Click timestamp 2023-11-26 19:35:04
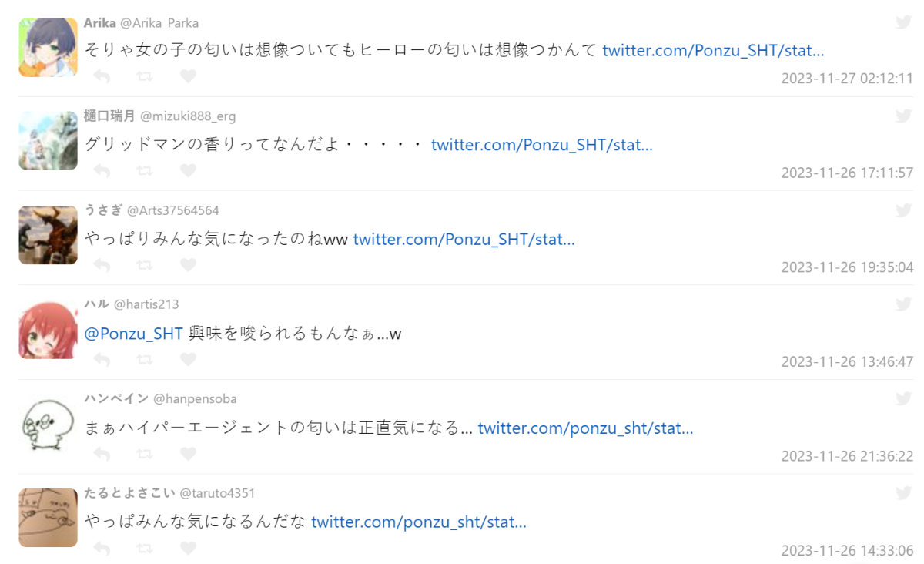 coord(847,267)
